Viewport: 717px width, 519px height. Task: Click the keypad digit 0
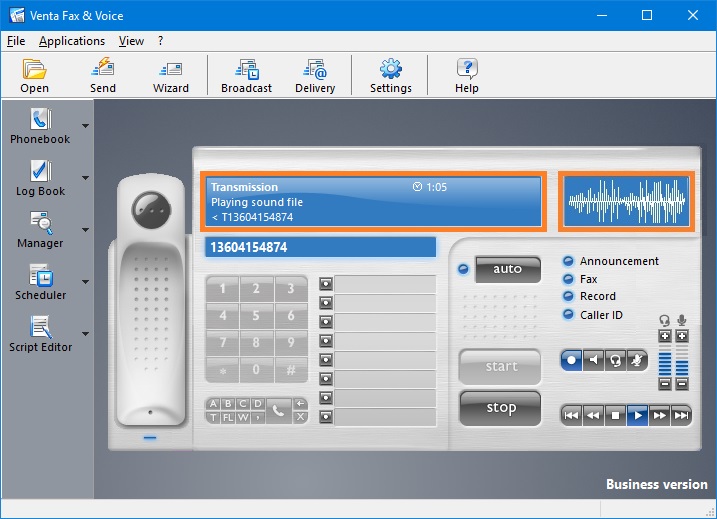[x=256, y=369]
